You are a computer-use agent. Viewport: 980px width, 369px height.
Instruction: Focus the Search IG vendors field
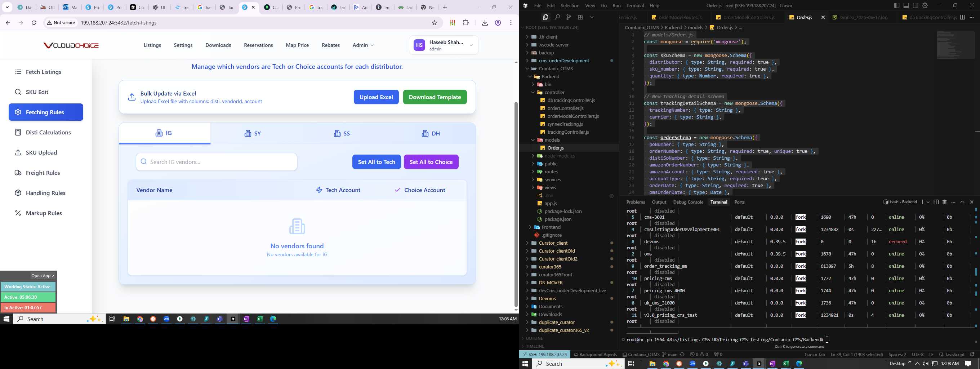coord(217,162)
